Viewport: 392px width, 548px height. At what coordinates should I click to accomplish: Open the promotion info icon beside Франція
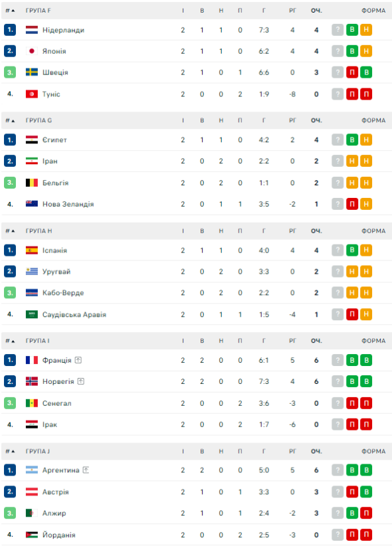pyautogui.click(x=78, y=360)
